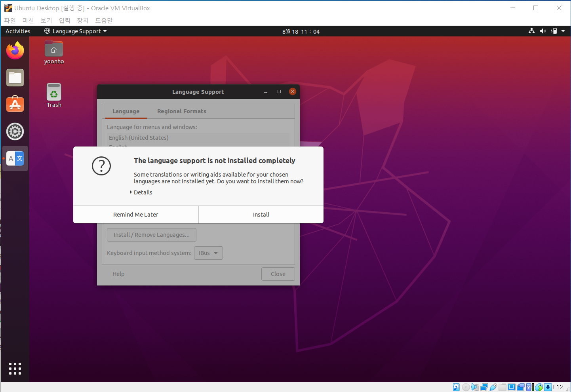
Task: Open the 입력 menu in VirtualBox
Action: pos(65,20)
